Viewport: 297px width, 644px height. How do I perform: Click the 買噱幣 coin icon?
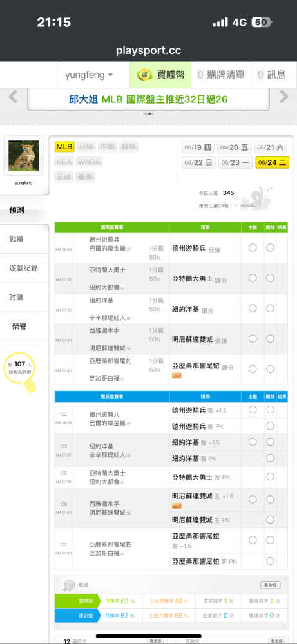[145, 75]
